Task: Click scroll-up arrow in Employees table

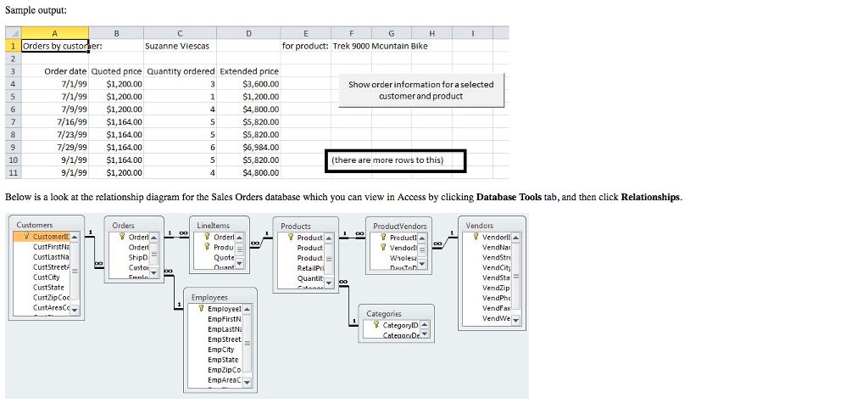Action: (x=247, y=309)
